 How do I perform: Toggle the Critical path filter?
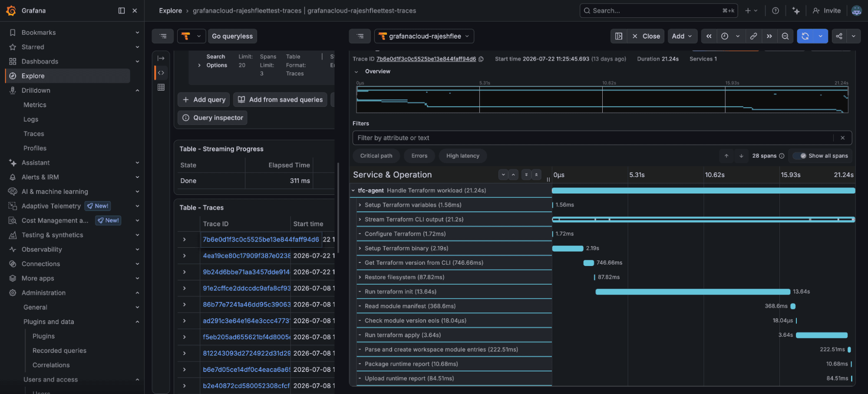[376, 156]
